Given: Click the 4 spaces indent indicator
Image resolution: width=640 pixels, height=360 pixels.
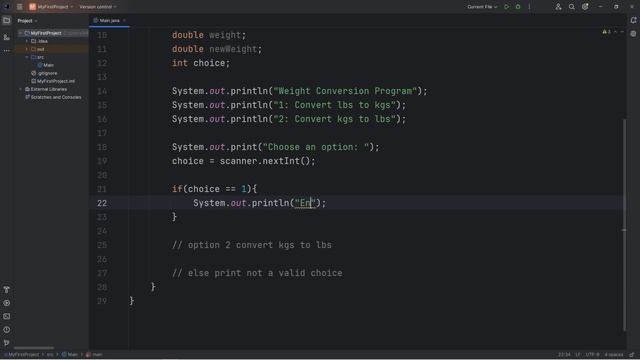Looking at the screenshot, I should pyautogui.click(x=613, y=355).
